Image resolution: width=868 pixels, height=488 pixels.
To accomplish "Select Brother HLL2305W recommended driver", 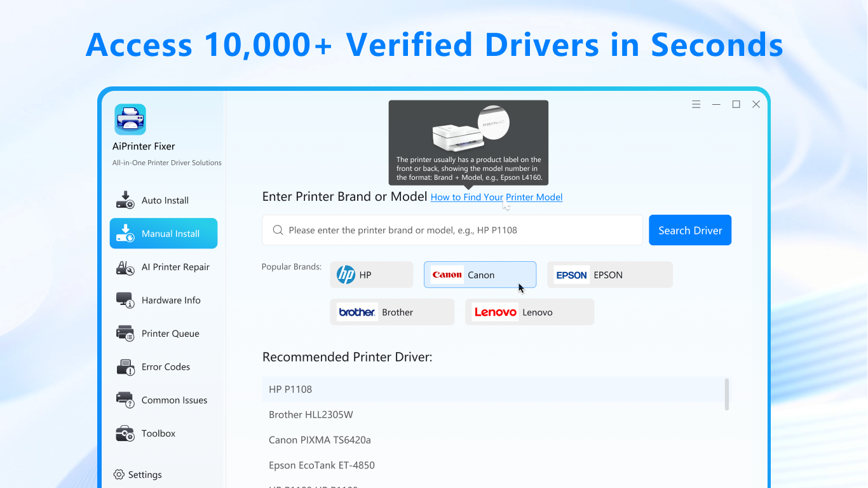I will click(492, 414).
